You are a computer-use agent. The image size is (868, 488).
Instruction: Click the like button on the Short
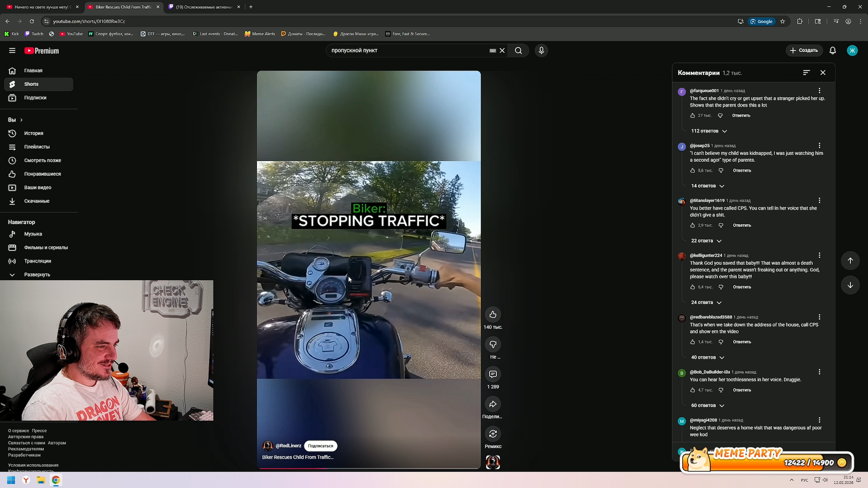click(x=493, y=314)
